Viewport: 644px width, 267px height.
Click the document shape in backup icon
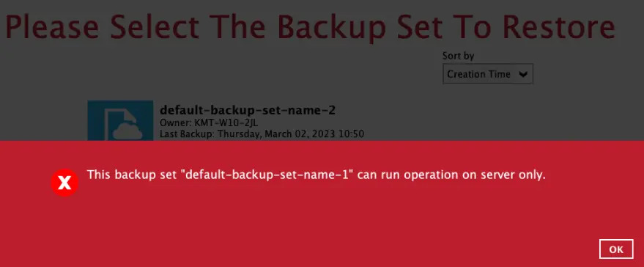[x=120, y=124]
